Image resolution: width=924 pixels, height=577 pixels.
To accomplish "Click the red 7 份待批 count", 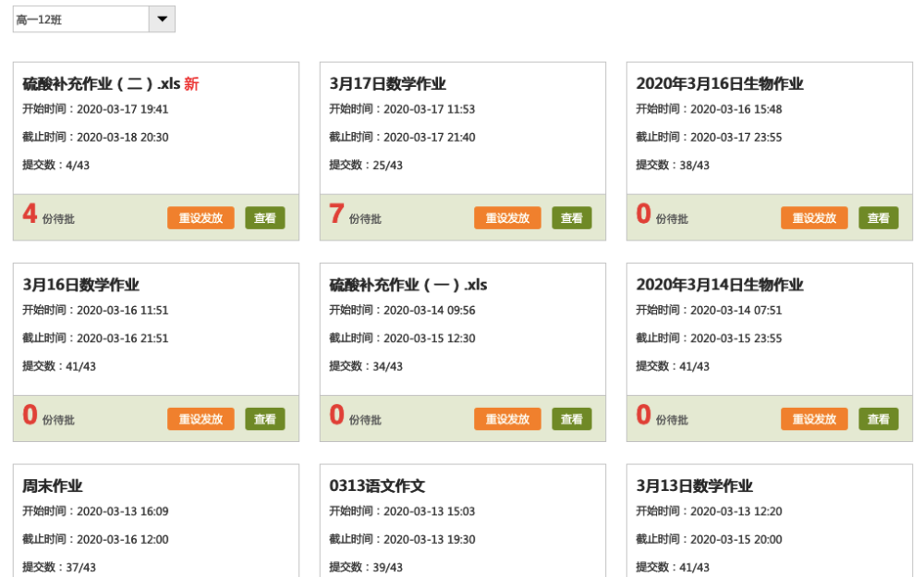I will tap(356, 215).
